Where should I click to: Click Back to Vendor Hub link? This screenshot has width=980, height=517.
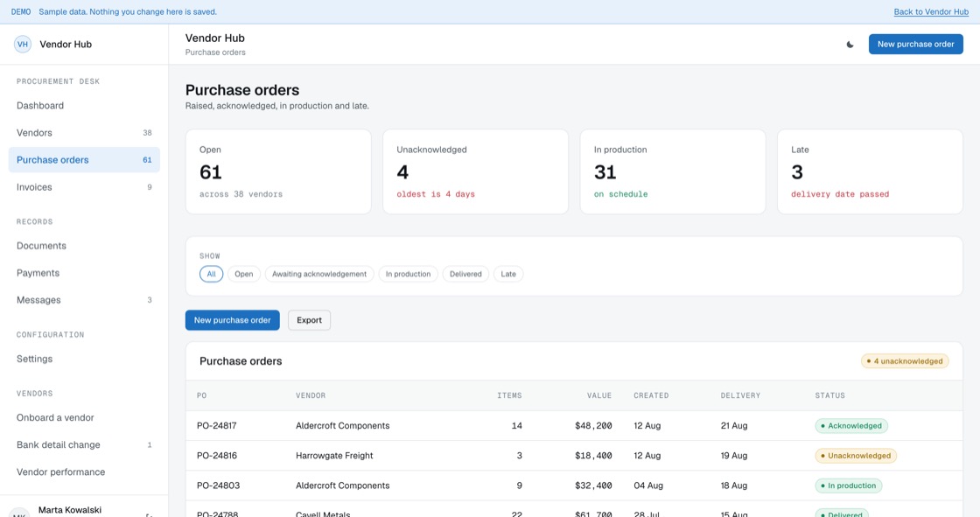click(x=931, y=12)
